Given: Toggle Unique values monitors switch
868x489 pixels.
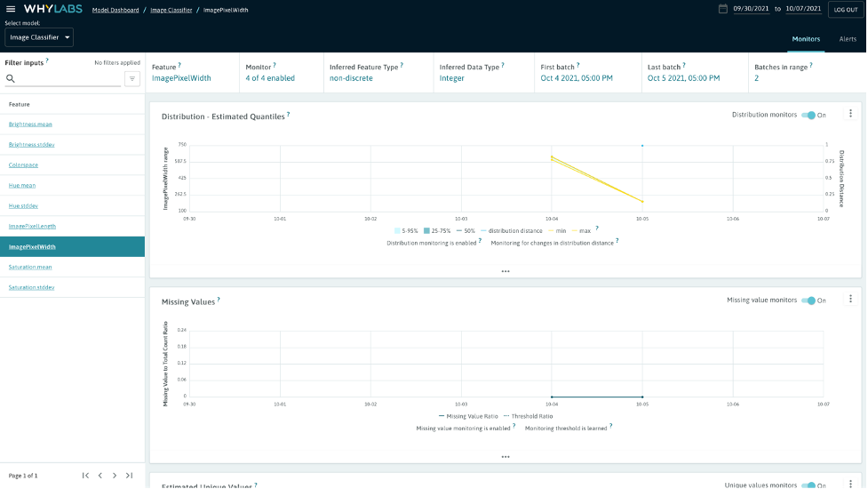Looking at the screenshot, I should pos(808,485).
